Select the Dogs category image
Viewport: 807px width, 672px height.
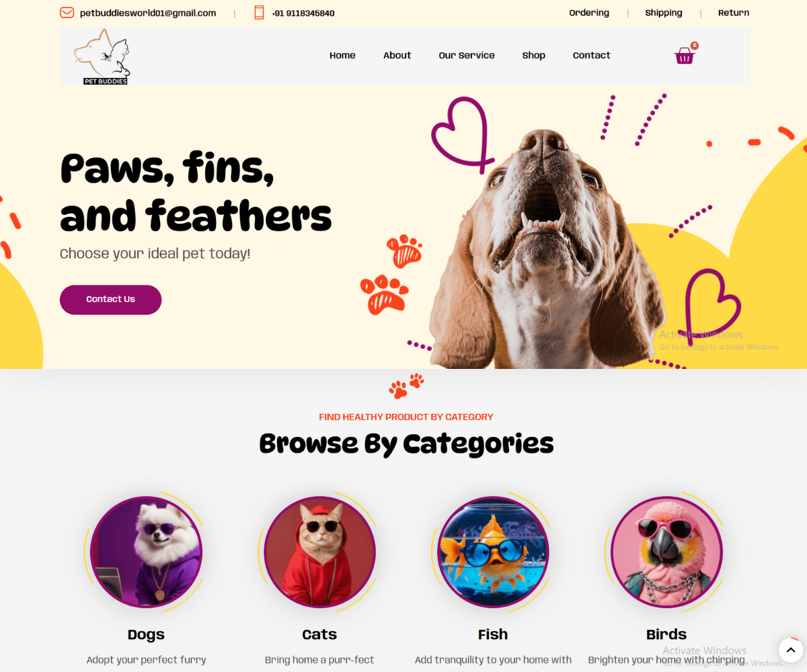[146, 552]
